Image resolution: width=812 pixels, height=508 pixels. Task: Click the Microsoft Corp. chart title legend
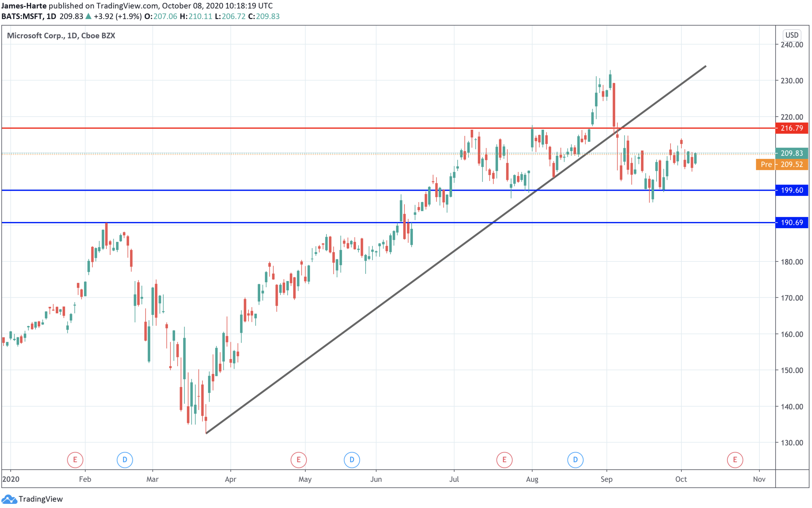[x=61, y=36]
